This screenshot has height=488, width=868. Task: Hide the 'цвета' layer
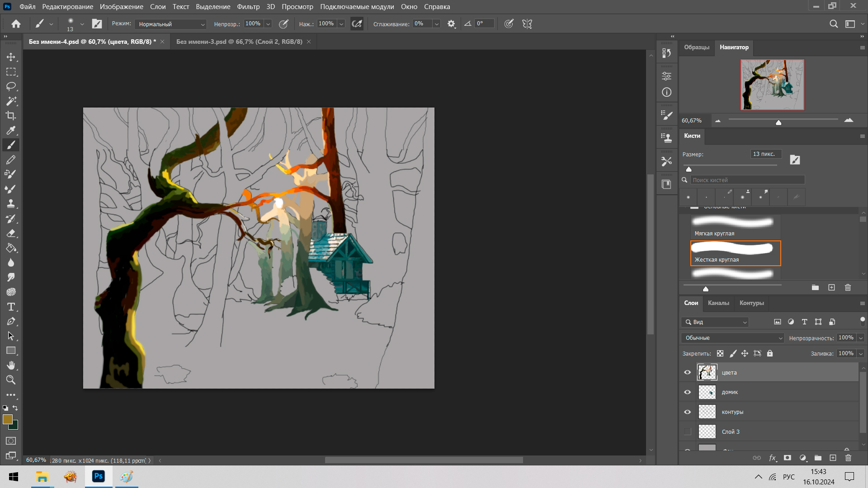(688, 372)
